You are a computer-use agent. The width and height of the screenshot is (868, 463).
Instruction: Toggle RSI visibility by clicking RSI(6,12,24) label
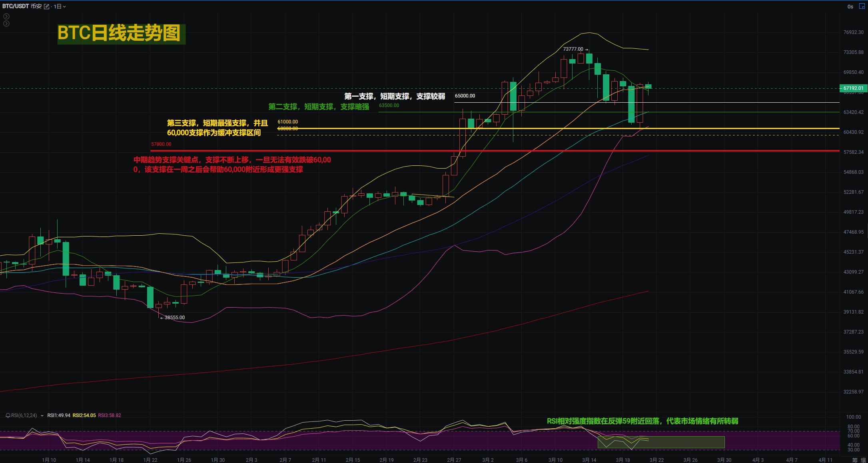click(x=24, y=415)
